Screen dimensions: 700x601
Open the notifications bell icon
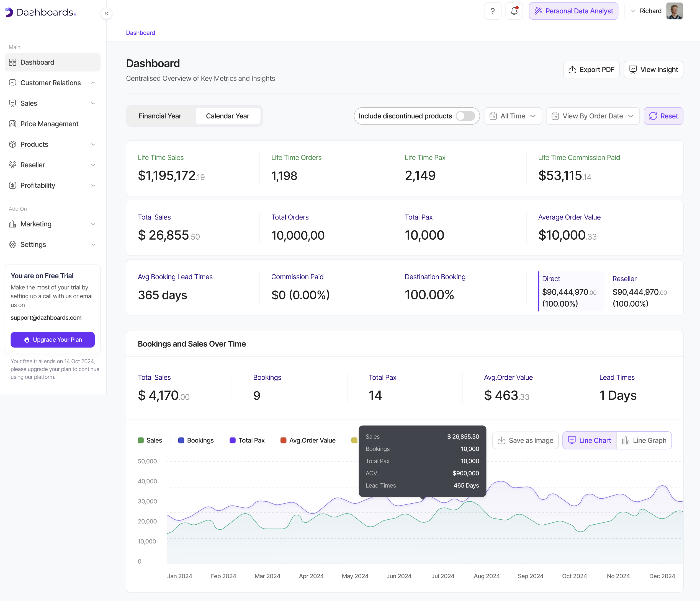pyautogui.click(x=514, y=11)
